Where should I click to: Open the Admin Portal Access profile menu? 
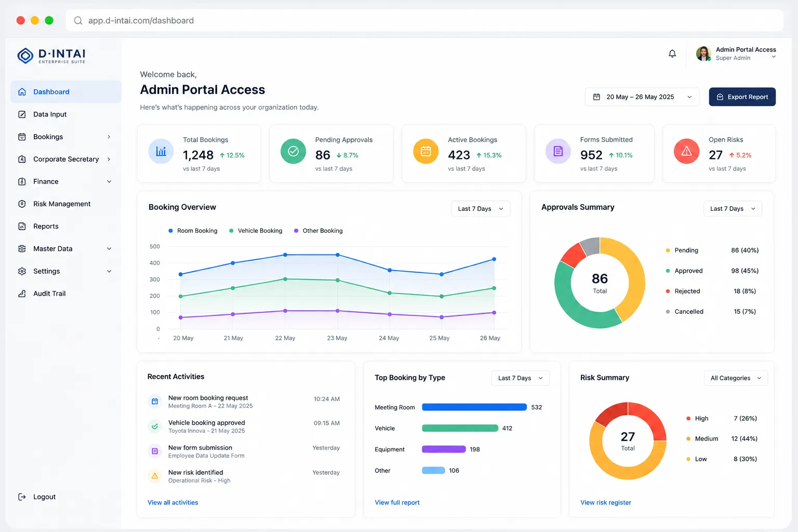pyautogui.click(x=736, y=54)
